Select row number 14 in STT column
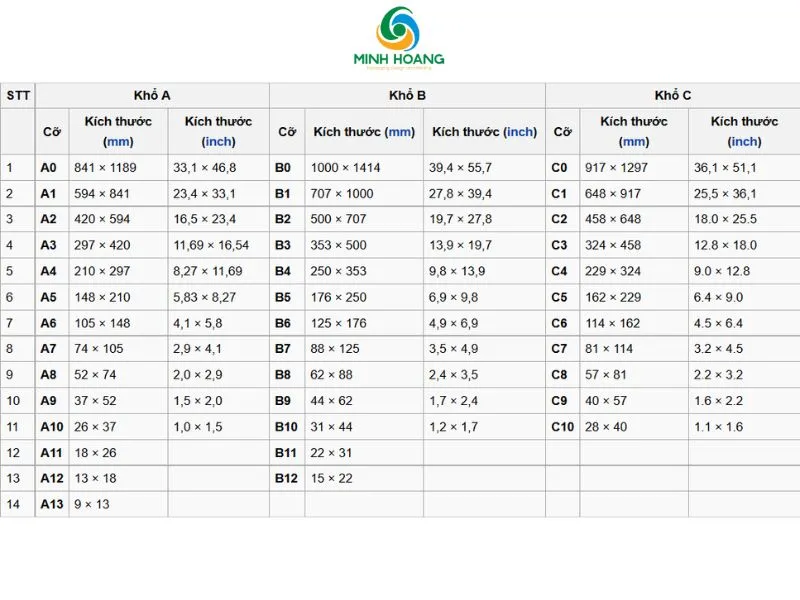The height and width of the screenshot is (600, 800). (x=13, y=505)
